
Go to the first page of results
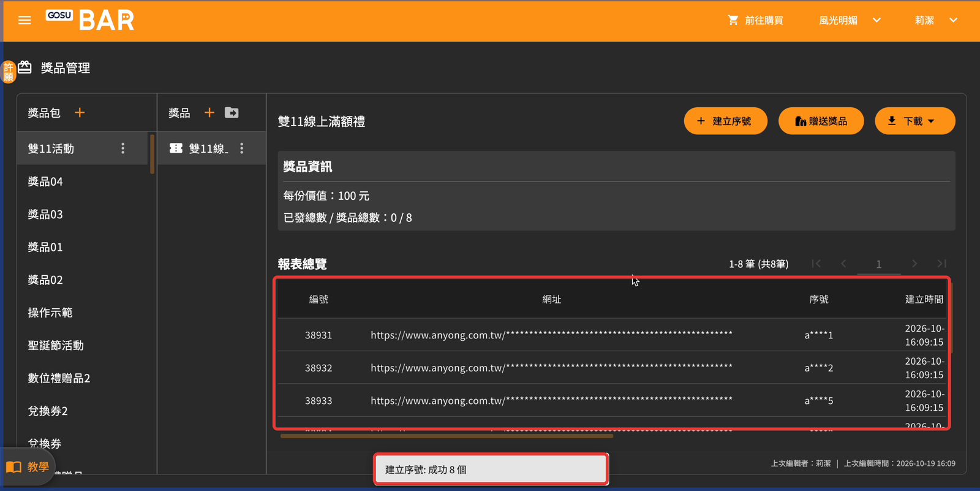point(816,264)
